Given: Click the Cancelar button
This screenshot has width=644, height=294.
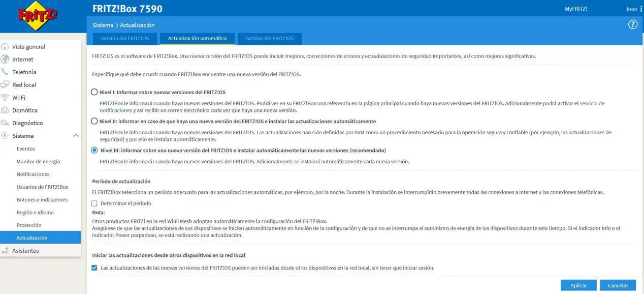Looking at the screenshot, I should [x=618, y=285].
